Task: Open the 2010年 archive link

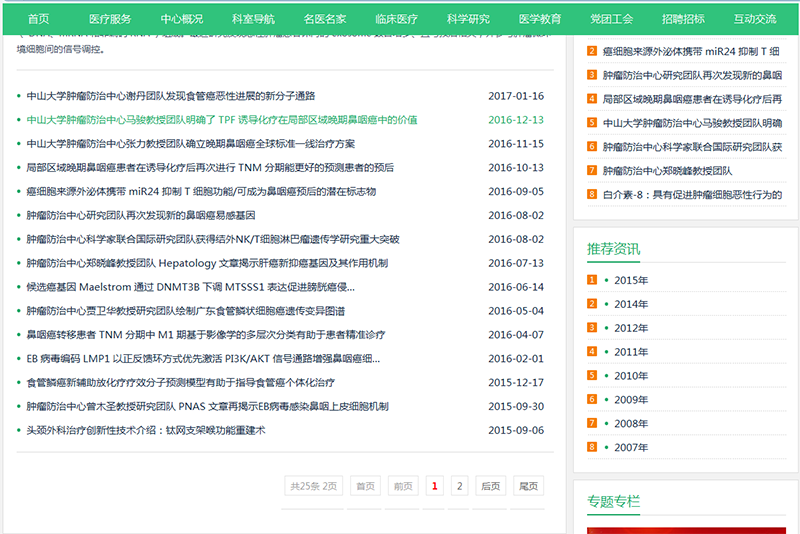Action: (631, 376)
